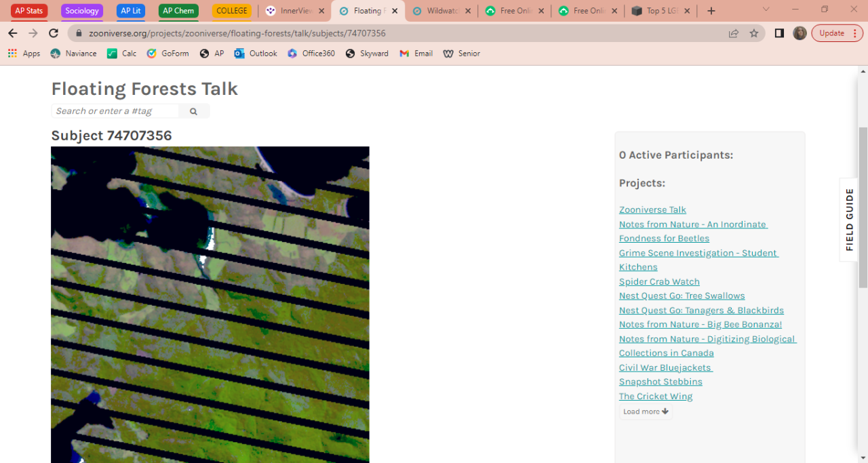This screenshot has height=463, width=868.
Task: Click the address bar URL
Action: point(237,33)
